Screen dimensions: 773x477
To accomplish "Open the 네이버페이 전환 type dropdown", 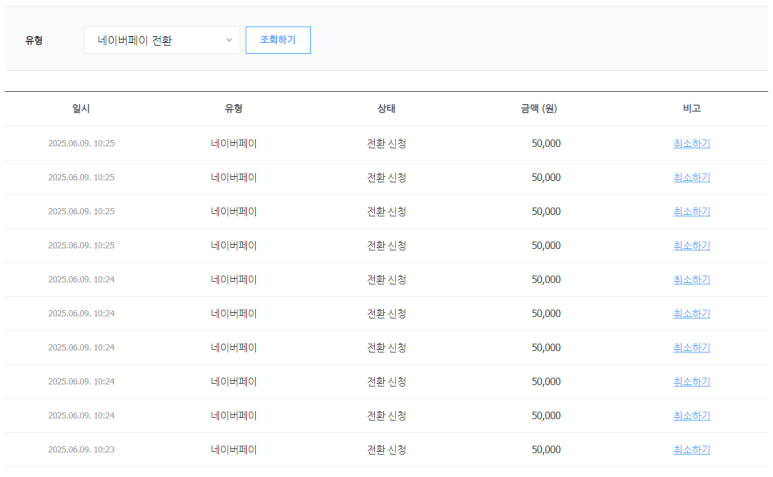I will pyautogui.click(x=162, y=40).
